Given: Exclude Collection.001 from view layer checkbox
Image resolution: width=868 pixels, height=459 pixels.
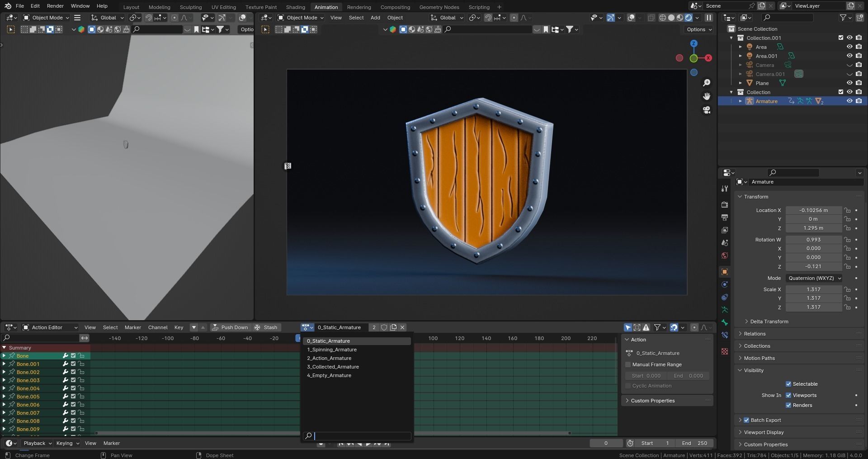Looking at the screenshot, I should [x=841, y=38].
